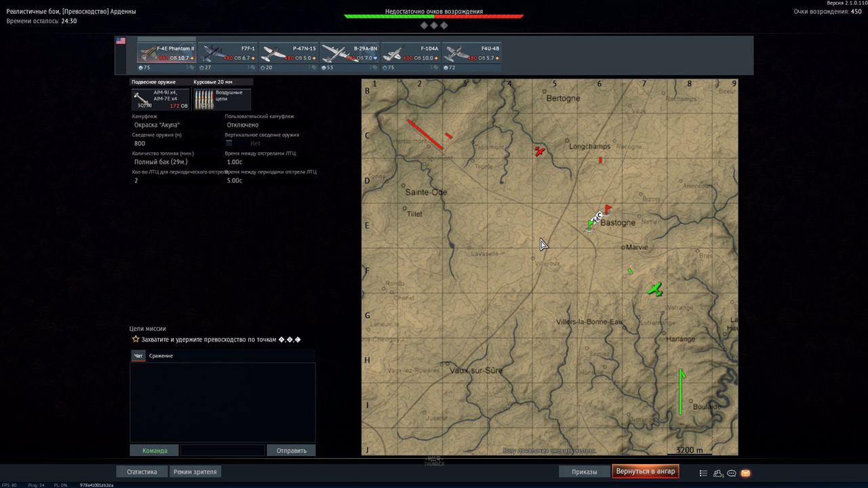Click the 3200 m map scale label
Image resolution: width=868 pixels, height=488 pixels.
point(690,450)
